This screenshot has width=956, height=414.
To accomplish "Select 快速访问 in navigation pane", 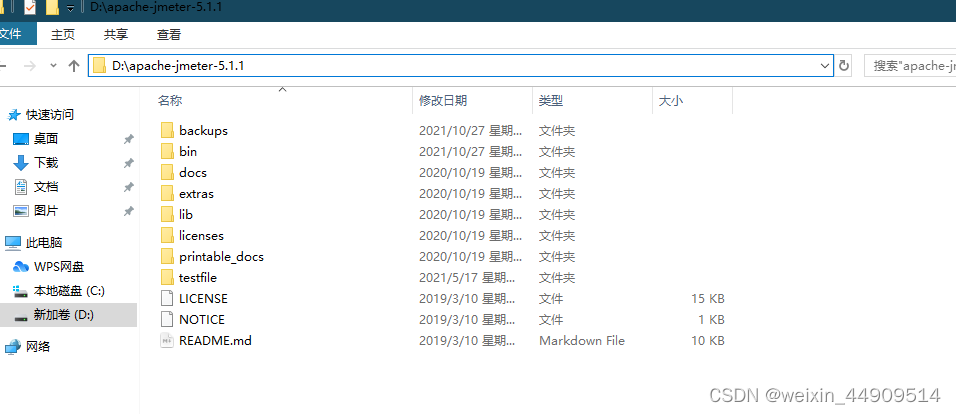I will [49, 115].
